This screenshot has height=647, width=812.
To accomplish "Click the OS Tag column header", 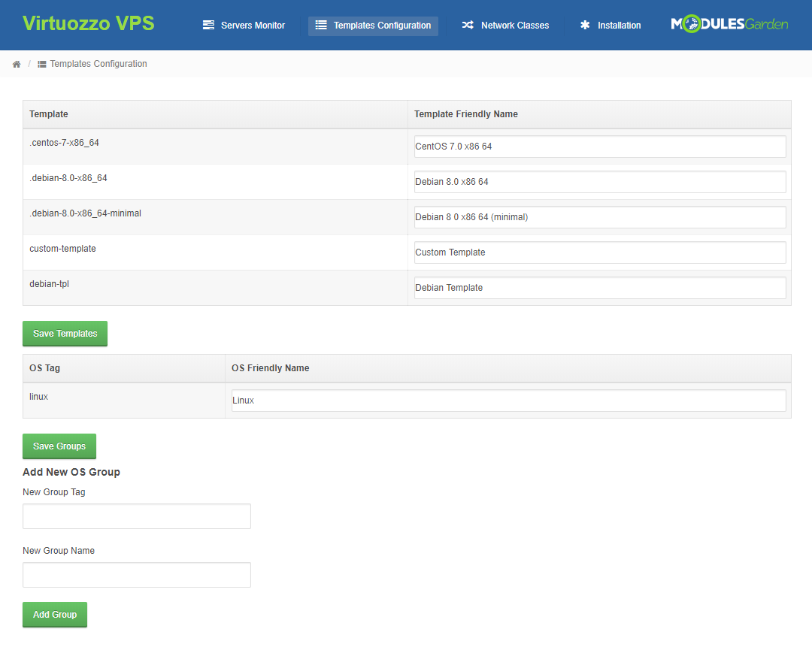I will pos(124,368).
